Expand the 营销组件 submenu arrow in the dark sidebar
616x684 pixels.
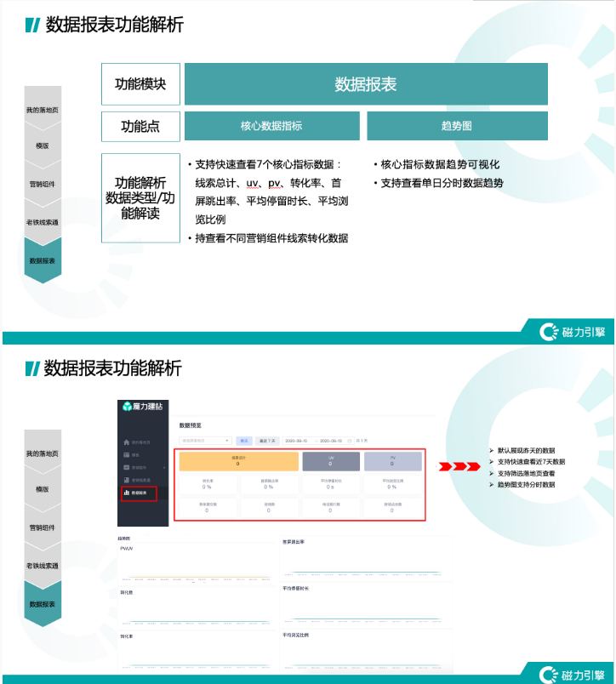coord(164,468)
